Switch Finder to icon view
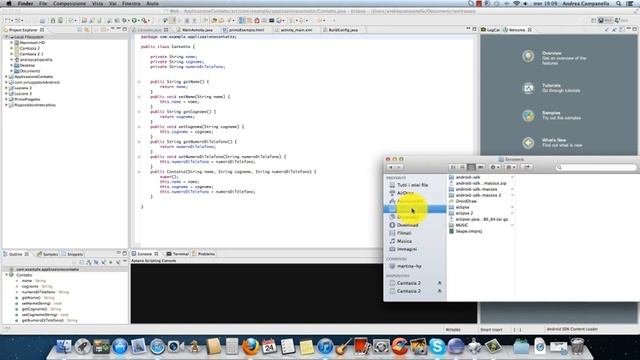 click(453, 167)
